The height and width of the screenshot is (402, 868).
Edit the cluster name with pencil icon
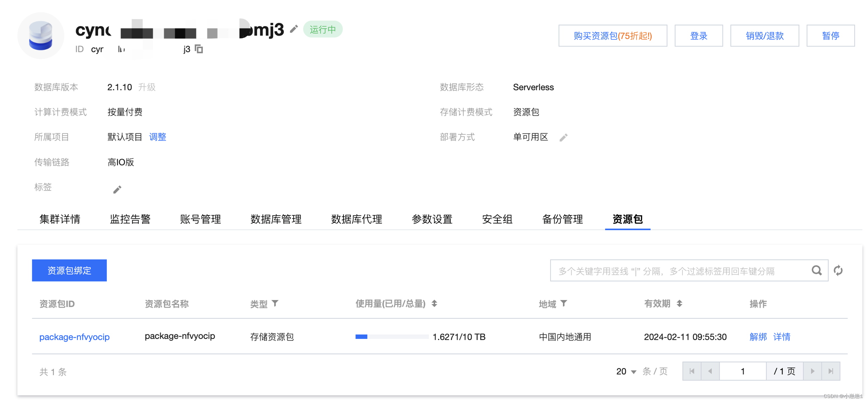point(294,29)
